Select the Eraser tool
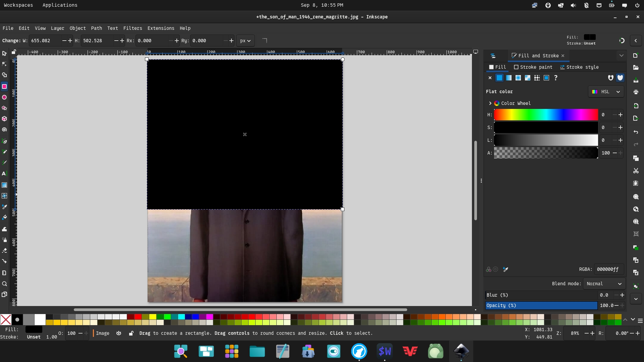The height and width of the screenshot is (362, 644). (x=4, y=250)
